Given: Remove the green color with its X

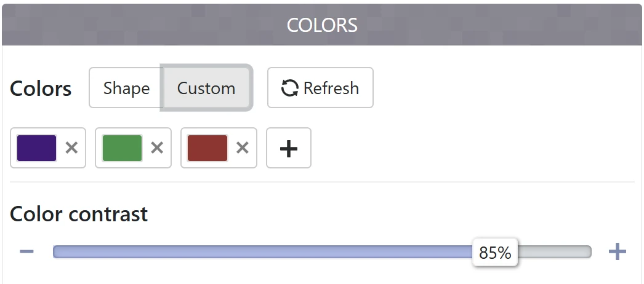Looking at the screenshot, I should [157, 148].
